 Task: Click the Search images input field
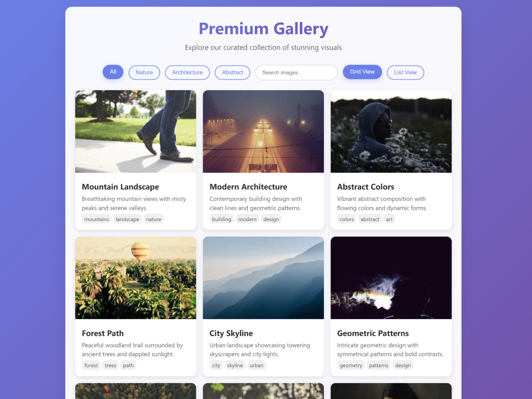[296, 72]
